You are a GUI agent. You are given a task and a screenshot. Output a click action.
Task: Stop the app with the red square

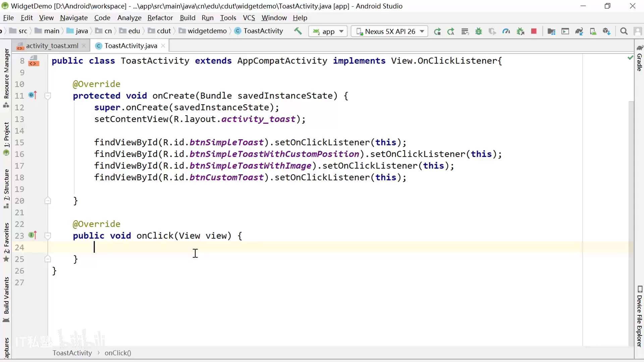click(534, 31)
